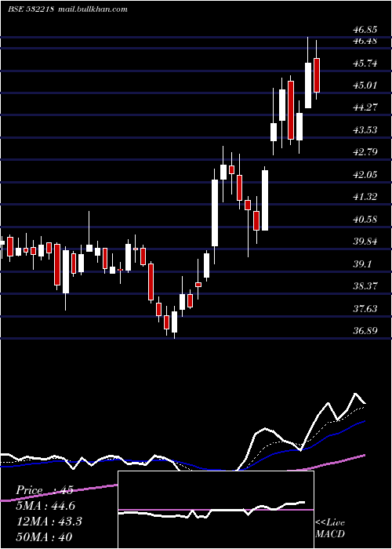This screenshot has height=549, width=392.
Task: Click inside the MACD inset chart box
Action: coord(216,510)
